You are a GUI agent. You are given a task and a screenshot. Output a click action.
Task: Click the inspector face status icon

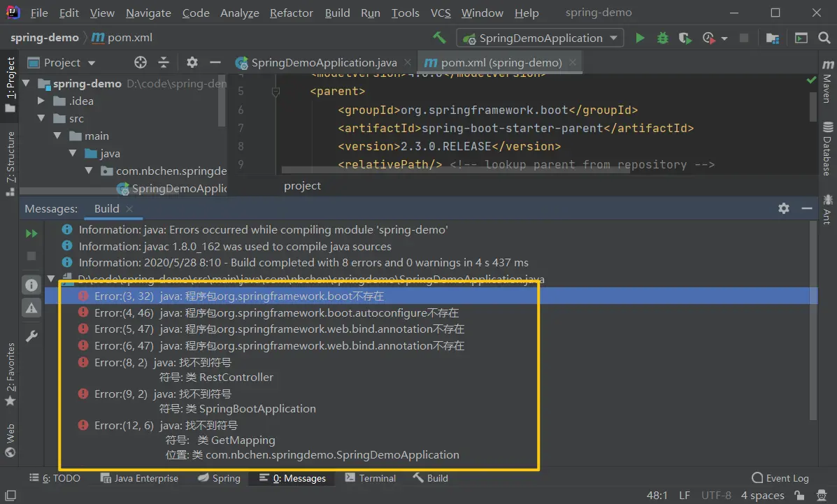click(x=822, y=495)
